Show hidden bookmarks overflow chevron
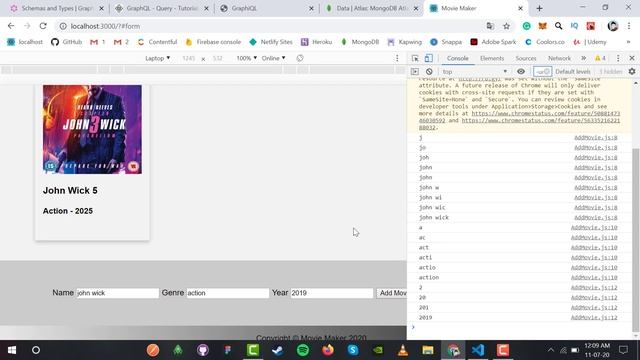The width and height of the screenshot is (640, 360). point(629,42)
